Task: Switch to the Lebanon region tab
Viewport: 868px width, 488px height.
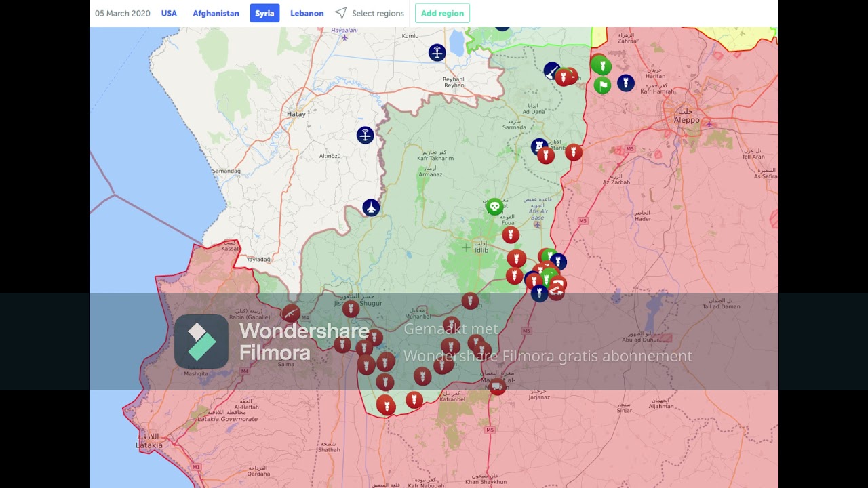Action: pos(307,13)
